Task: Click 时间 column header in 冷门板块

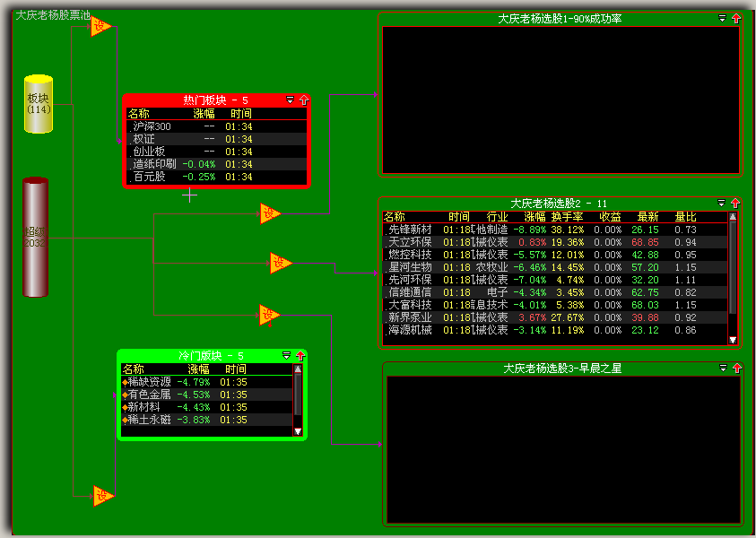Action: pyautogui.click(x=236, y=369)
